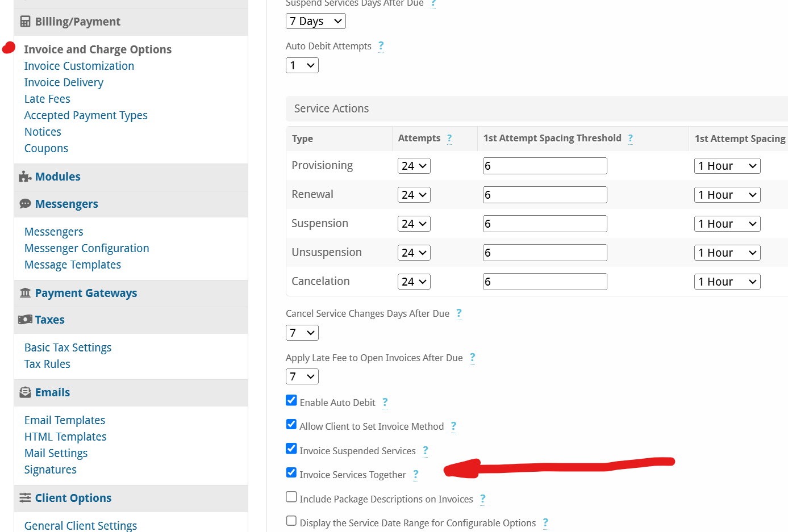Image resolution: width=788 pixels, height=532 pixels.
Task: Toggle Invoice Suspended Services checkbox
Action: click(291, 449)
